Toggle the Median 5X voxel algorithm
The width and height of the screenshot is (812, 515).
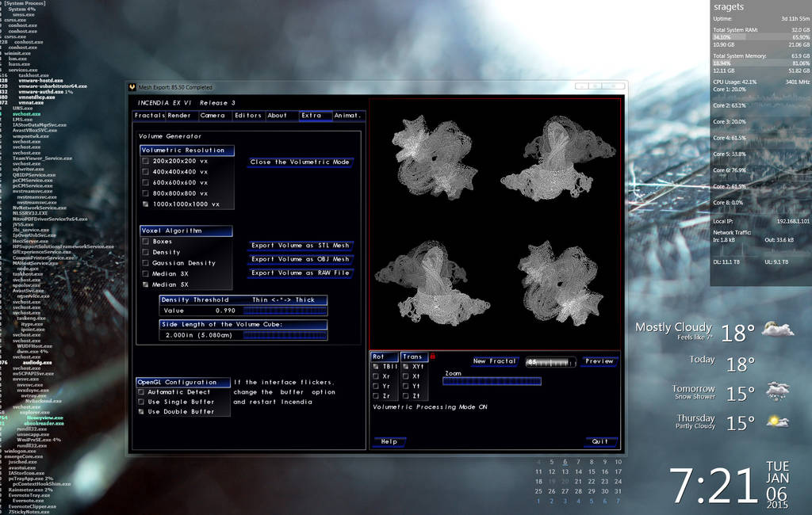click(146, 284)
